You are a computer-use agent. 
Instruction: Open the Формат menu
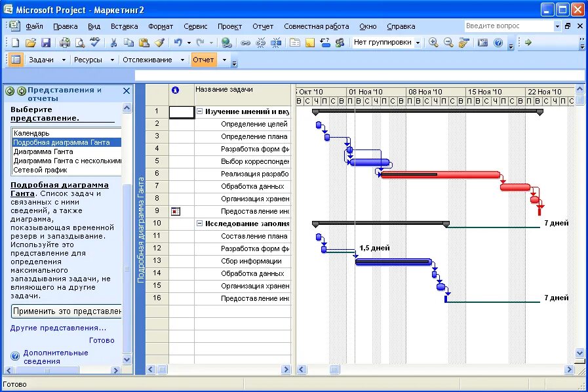coord(161,27)
